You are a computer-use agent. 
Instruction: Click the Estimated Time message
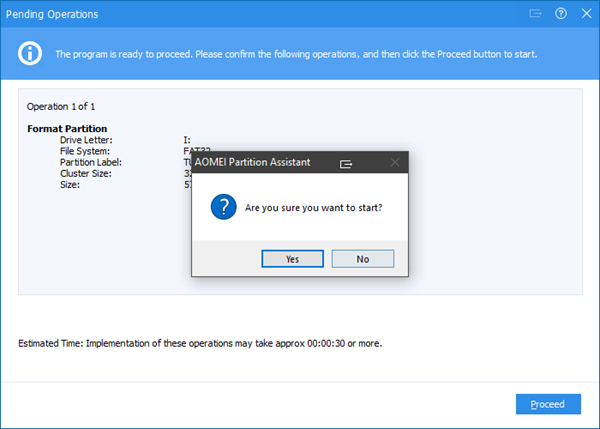pyautogui.click(x=200, y=343)
